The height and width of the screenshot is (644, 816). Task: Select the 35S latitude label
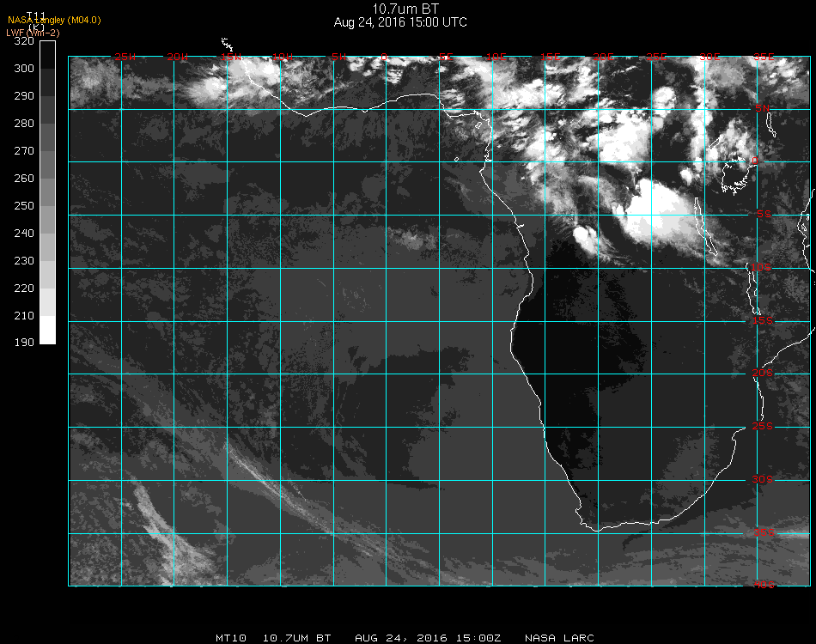coord(764,532)
